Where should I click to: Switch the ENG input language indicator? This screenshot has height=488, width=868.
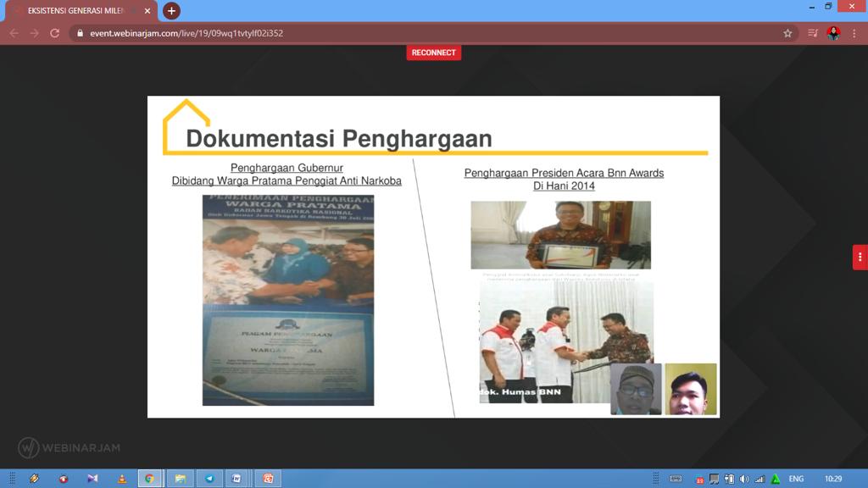(x=796, y=480)
